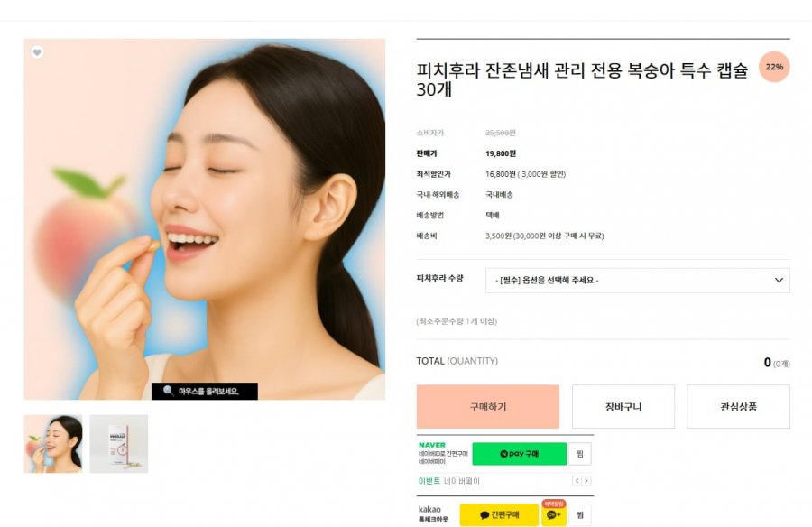This screenshot has height=527, width=812.
Task: Click the Kakao channel add icon button
Action: coord(553,514)
